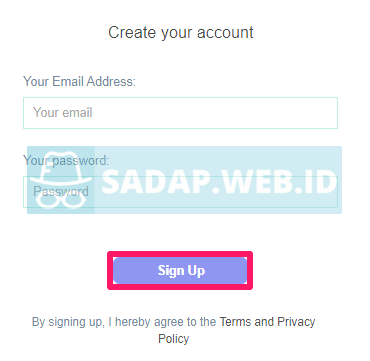This screenshot has height=361, width=370.
Task: Click the purple Sign Up button
Action: coord(180,270)
